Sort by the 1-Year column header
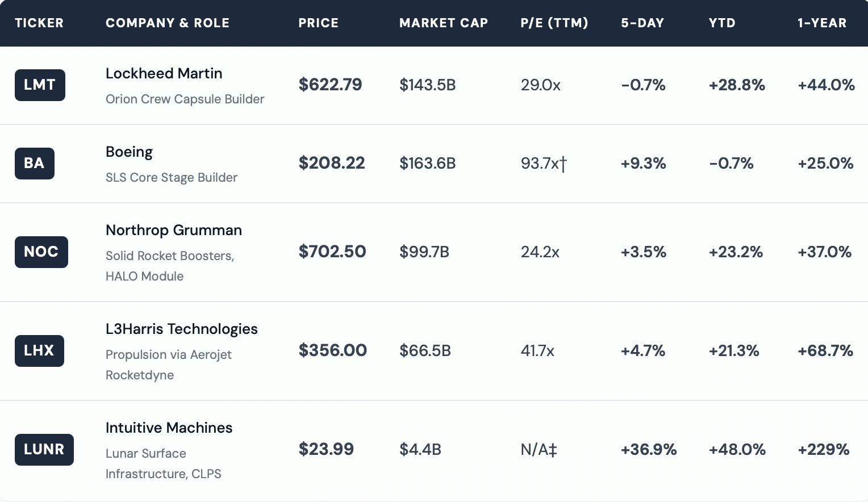The height and width of the screenshot is (502, 868). coord(821,23)
